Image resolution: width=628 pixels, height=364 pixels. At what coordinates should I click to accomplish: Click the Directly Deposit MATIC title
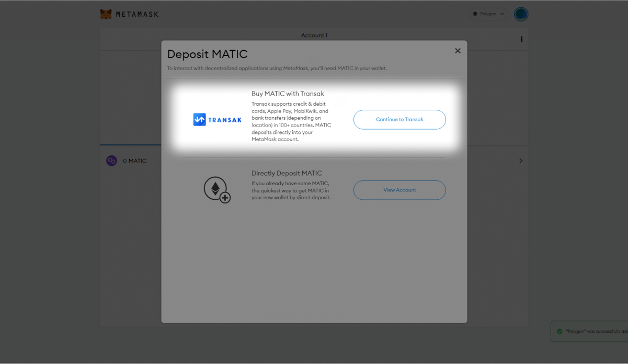point(287,173)
